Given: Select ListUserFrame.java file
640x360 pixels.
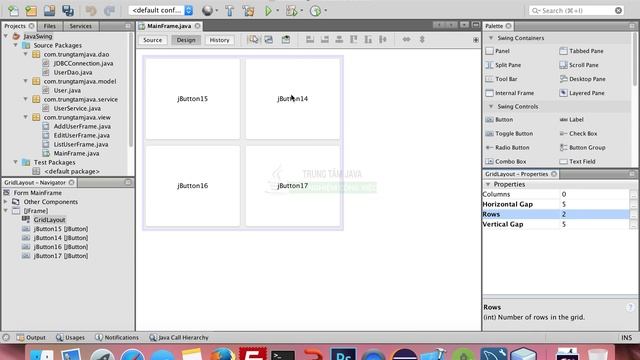Looking at the screenshot, I should [81, 144].
